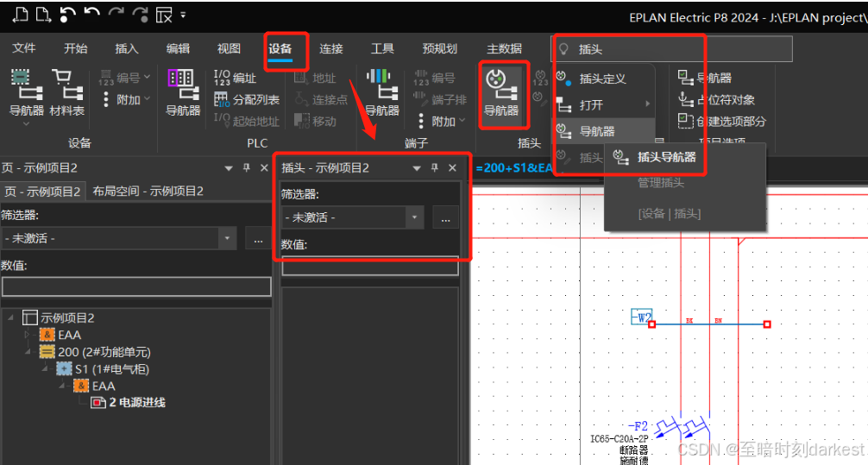Click 创建选项部分 command
The image size is (868, 465).
(722, 122)
